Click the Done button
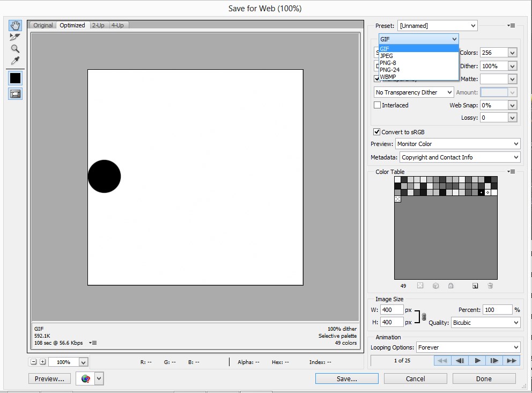The image size is (532, 393). coord(484,379)
